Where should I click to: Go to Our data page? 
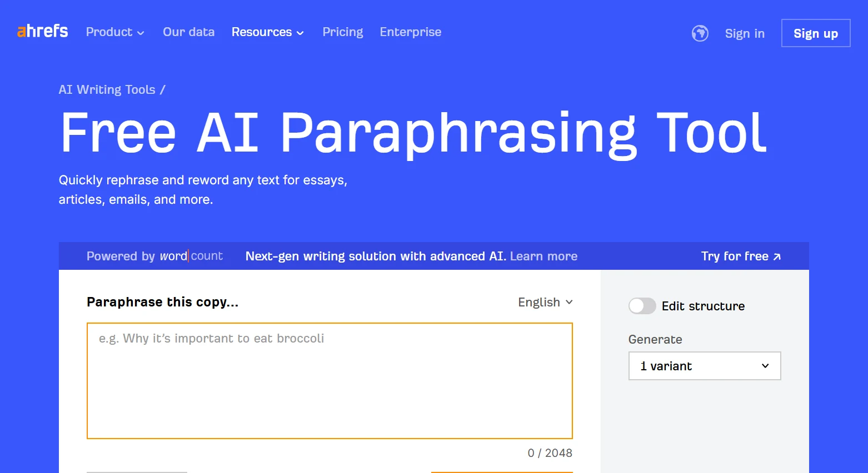click(x=188, y=32)
